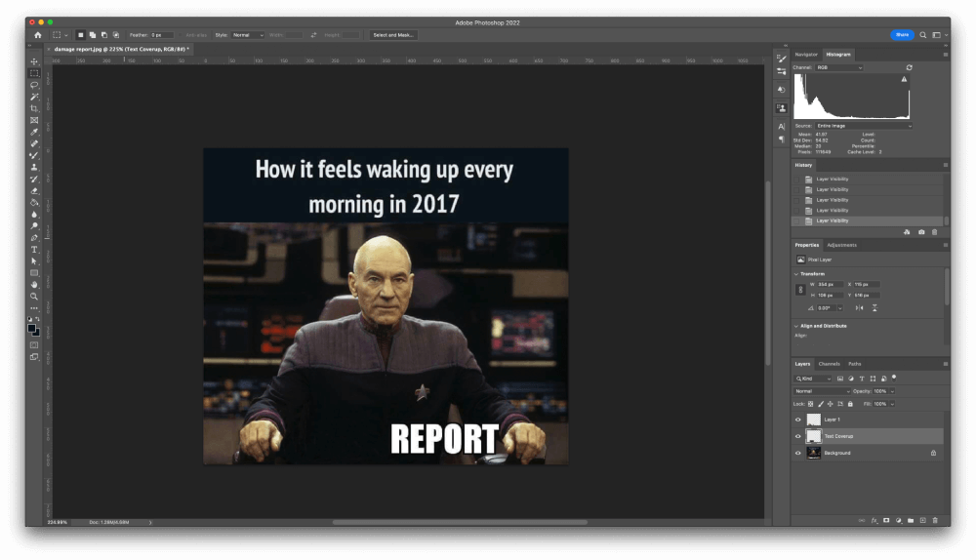Click the Home icon in options bar
Image resolution: width=976 pixels, height=560 pixels.
pos(38,34)
